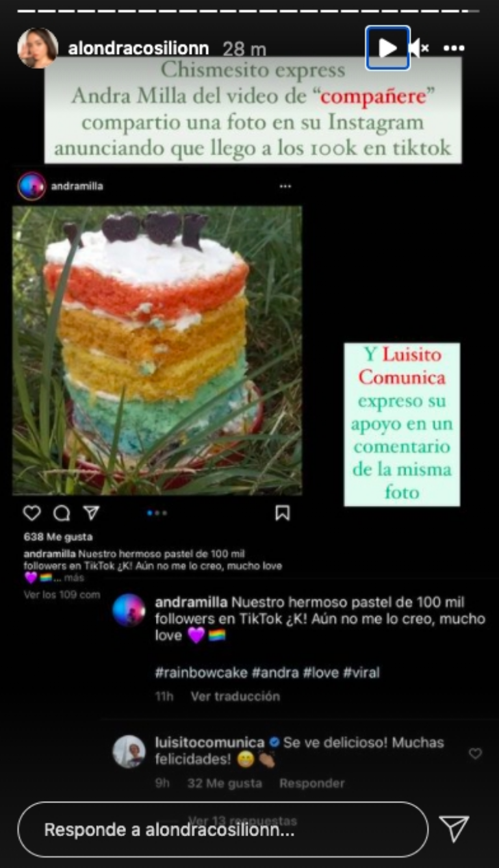Share the post with paper-plane icon
Viewport: 499px width, 868px height.
(x=91, y=513)
